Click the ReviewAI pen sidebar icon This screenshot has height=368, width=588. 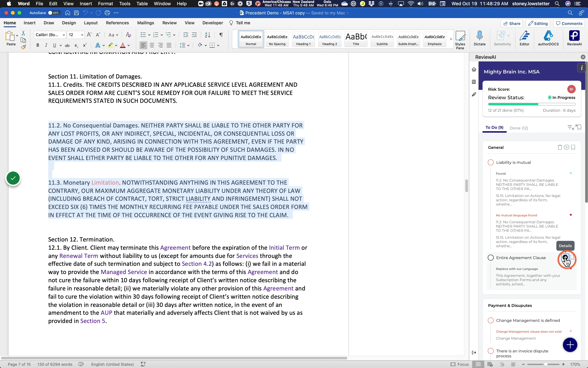pyautogui.click(x=474, y=94)
